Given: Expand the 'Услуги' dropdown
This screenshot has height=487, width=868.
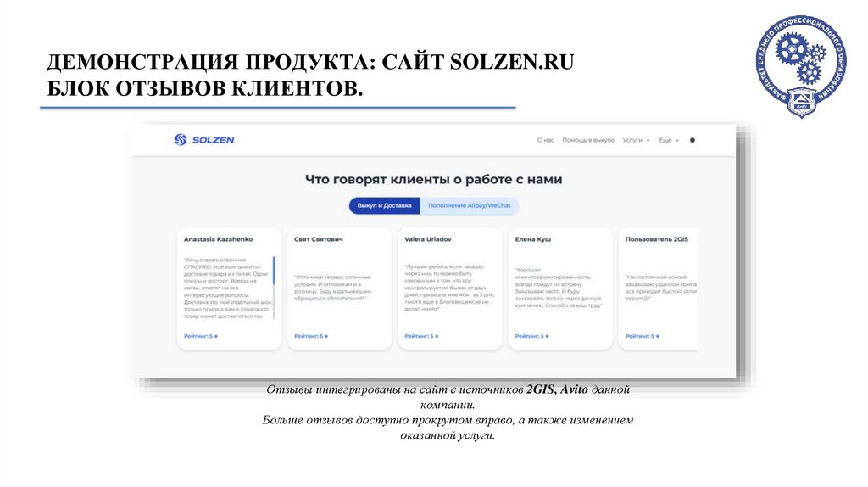Looking at the screenshot, I should pos(636,140).
